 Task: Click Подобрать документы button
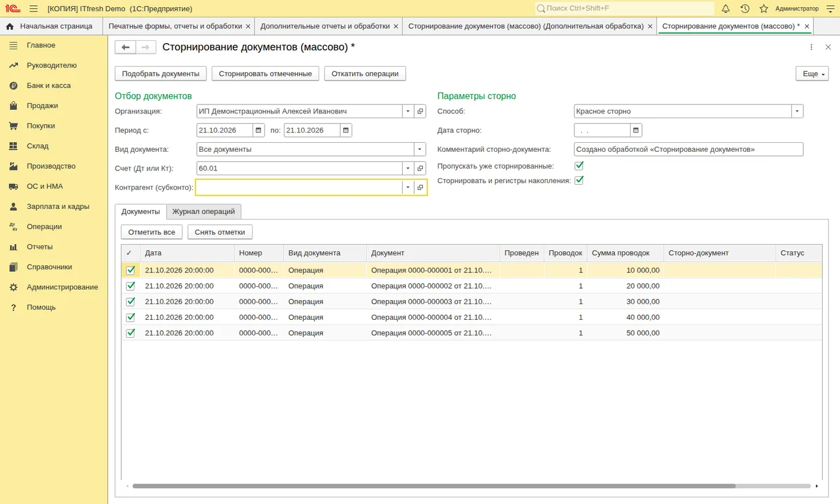coord(161,74)
